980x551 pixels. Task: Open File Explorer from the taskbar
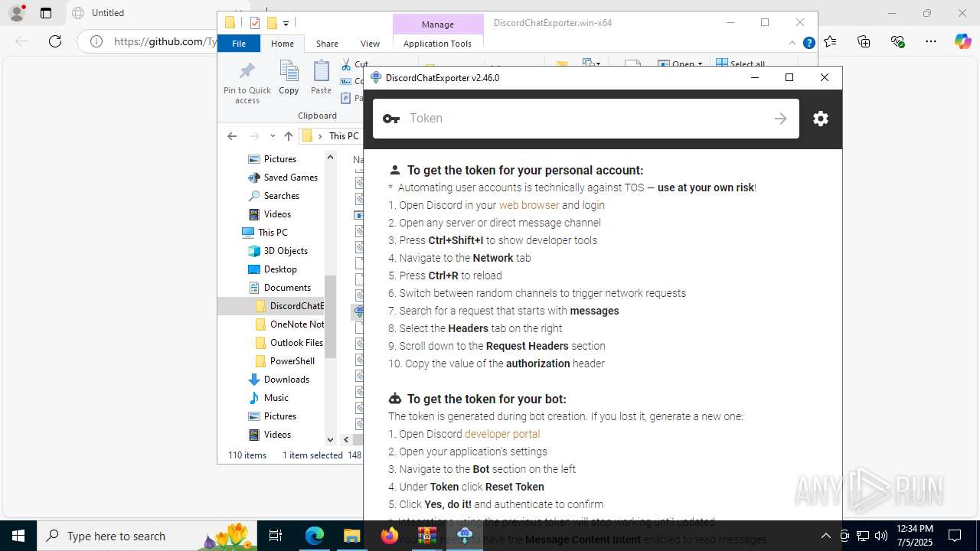[351, 536]
